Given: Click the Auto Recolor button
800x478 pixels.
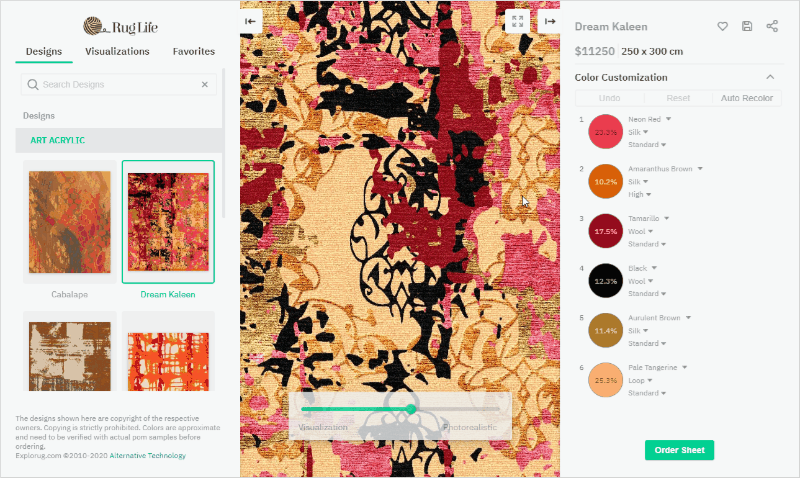Looking at the screenshot, I should 746,98.
